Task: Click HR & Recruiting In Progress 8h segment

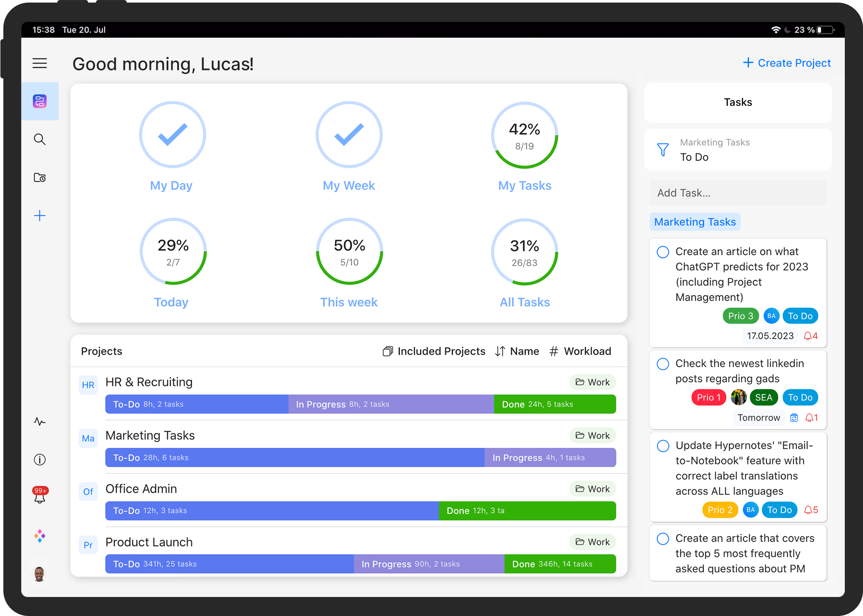Action: click(x=391, y=404)
